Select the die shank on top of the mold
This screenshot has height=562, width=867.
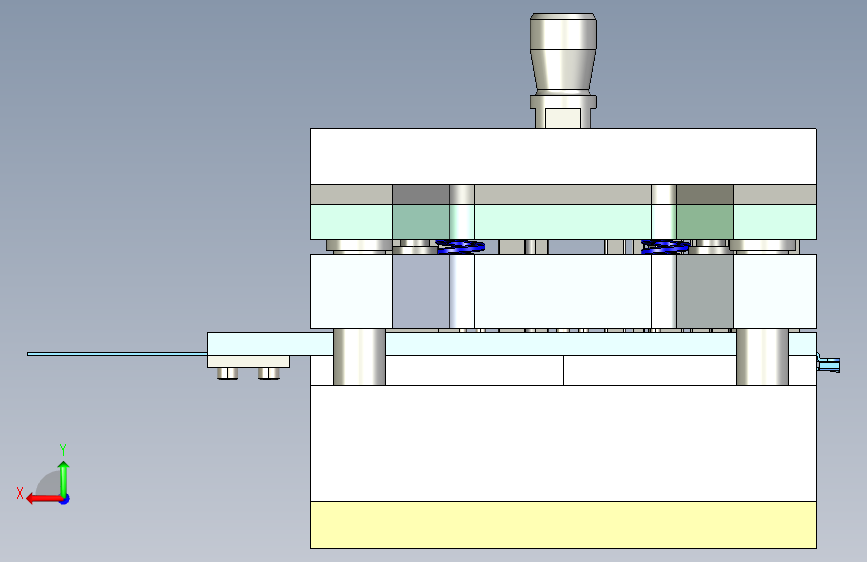pos(563,70)
